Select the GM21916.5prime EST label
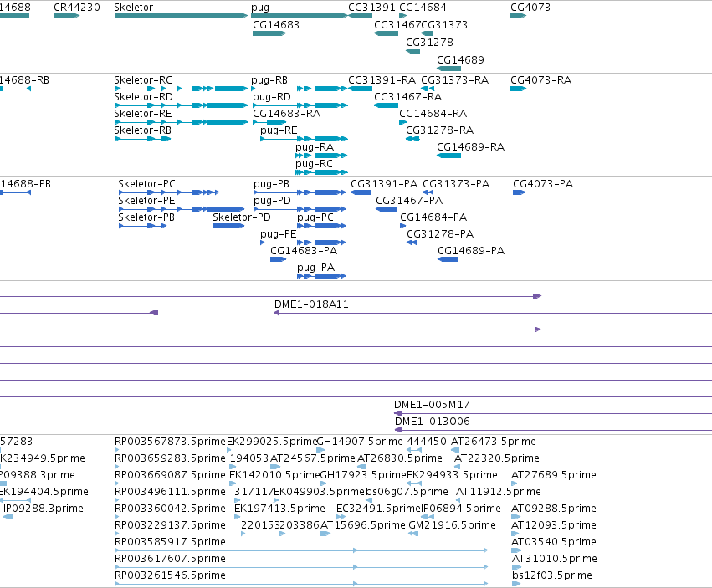Image resolution: width=712 pixels, height=588 pixels. tap(453, 525)
